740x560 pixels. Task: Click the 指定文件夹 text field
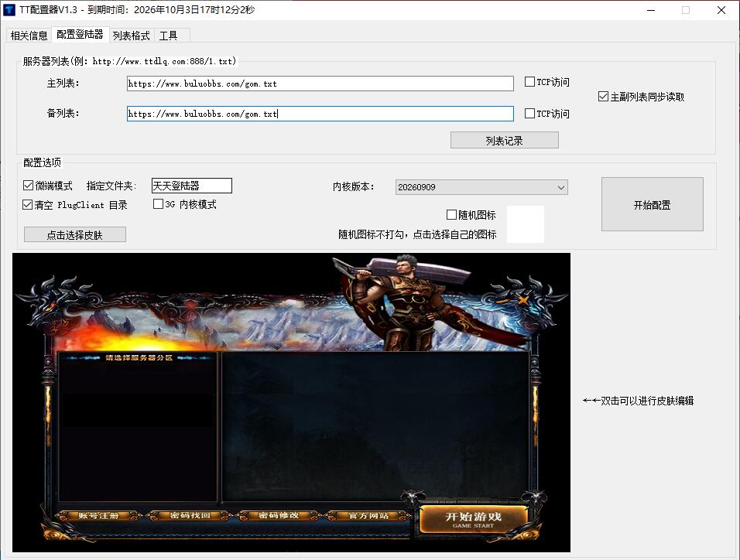[x=192, y=186]
